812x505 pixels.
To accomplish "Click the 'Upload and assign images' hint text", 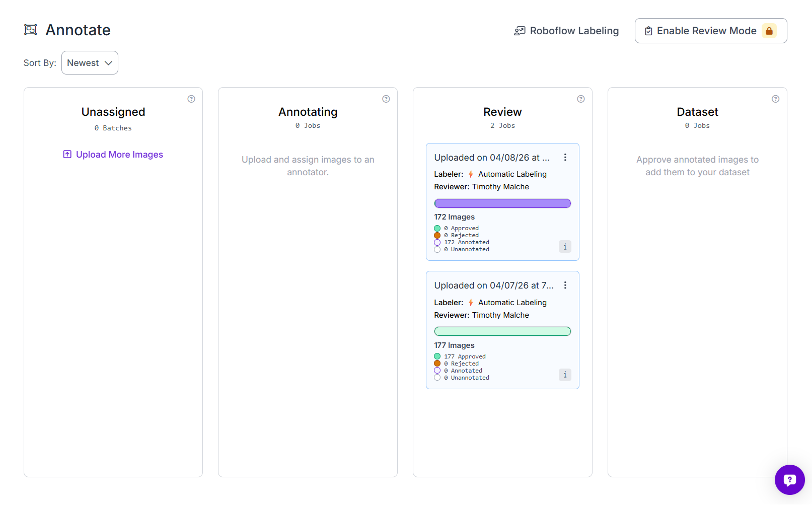I will [x=308, y=166].
